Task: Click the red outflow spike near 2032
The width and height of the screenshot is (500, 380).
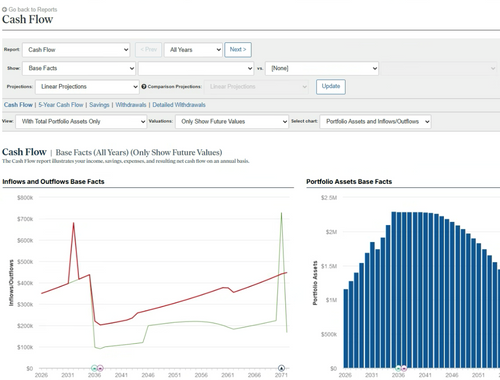Action: 73,223
